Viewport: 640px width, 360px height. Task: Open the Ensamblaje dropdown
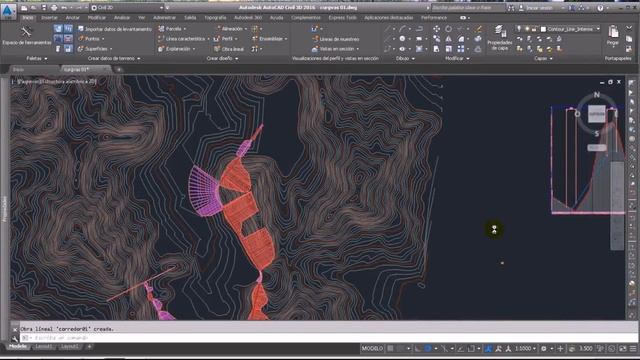[x=269, y=39]
